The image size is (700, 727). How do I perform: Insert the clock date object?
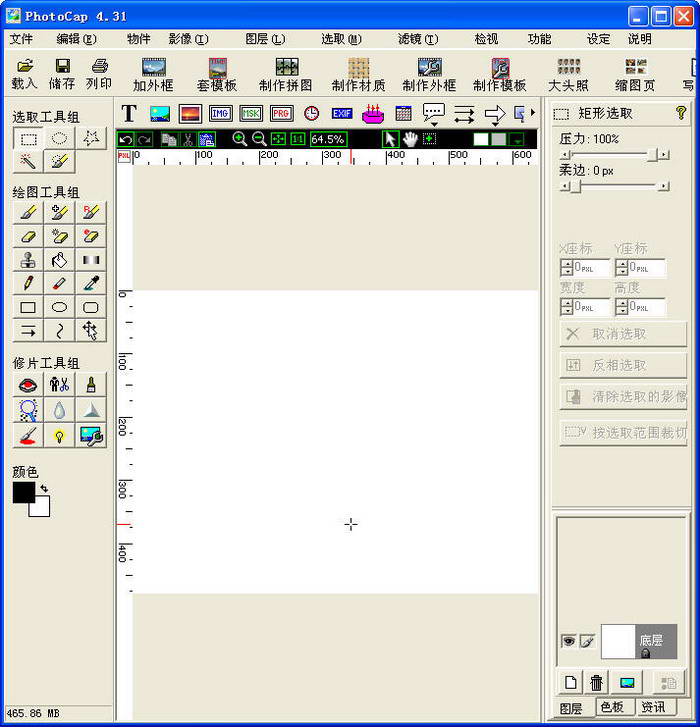312,114
